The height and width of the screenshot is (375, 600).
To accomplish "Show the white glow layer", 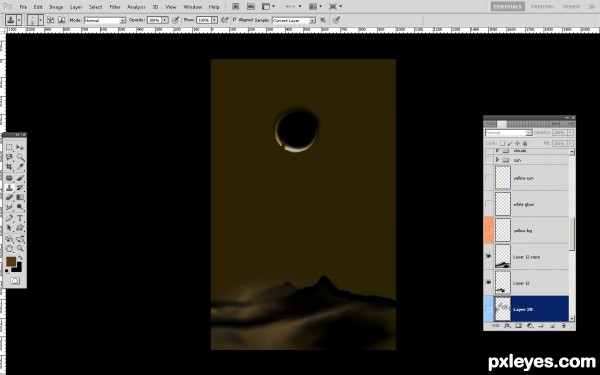I will [488, 204].
